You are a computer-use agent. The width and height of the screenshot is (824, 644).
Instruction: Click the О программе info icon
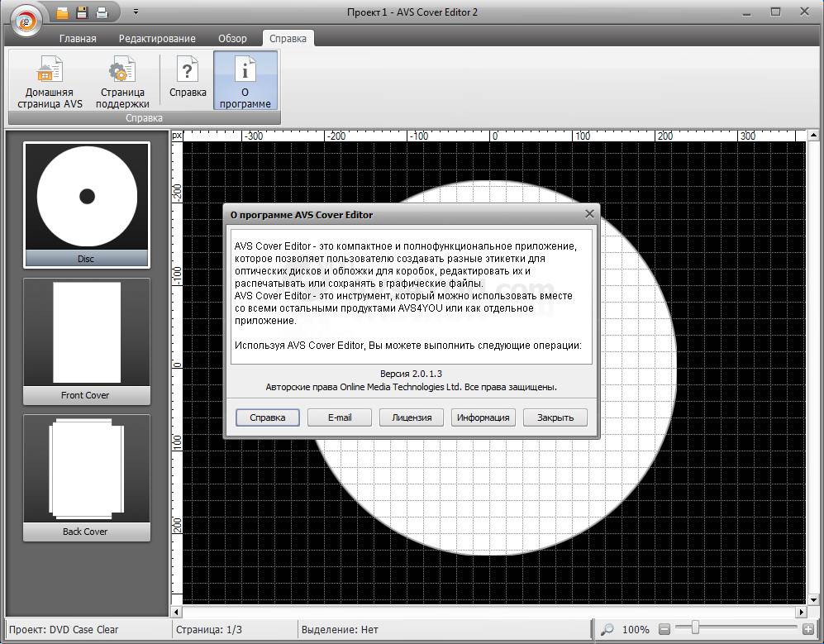(245, 83)
